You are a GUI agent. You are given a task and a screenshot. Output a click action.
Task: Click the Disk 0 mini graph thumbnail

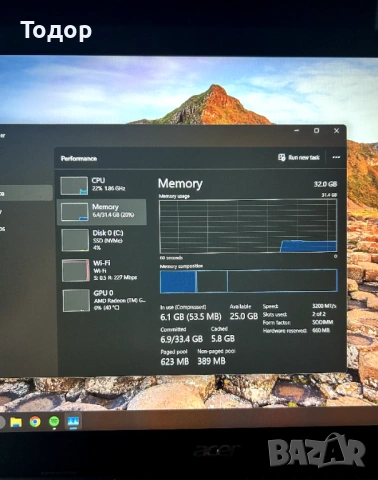point(75,240)
